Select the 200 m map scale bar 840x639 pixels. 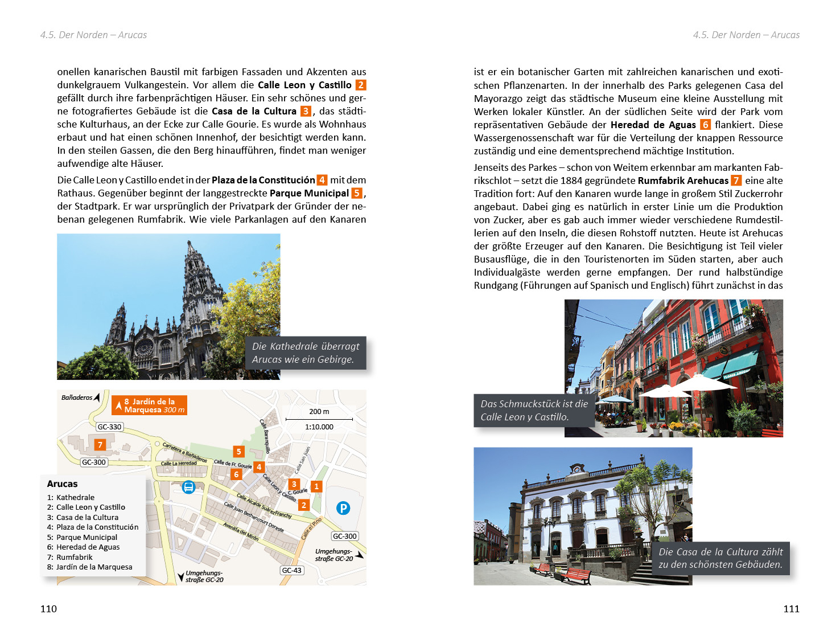click(x=319, y=419)
